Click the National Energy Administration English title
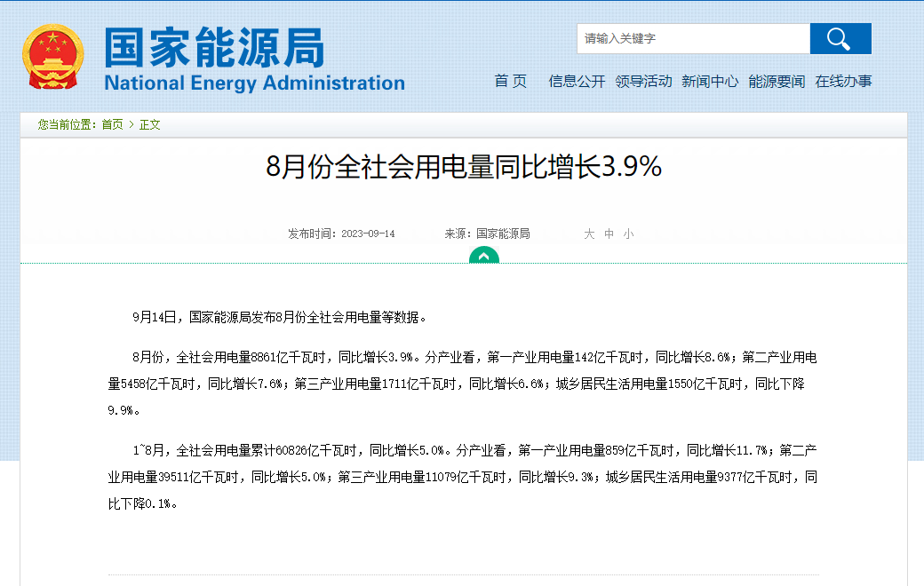This screenshot has height=586, width=924. point(254,83)
